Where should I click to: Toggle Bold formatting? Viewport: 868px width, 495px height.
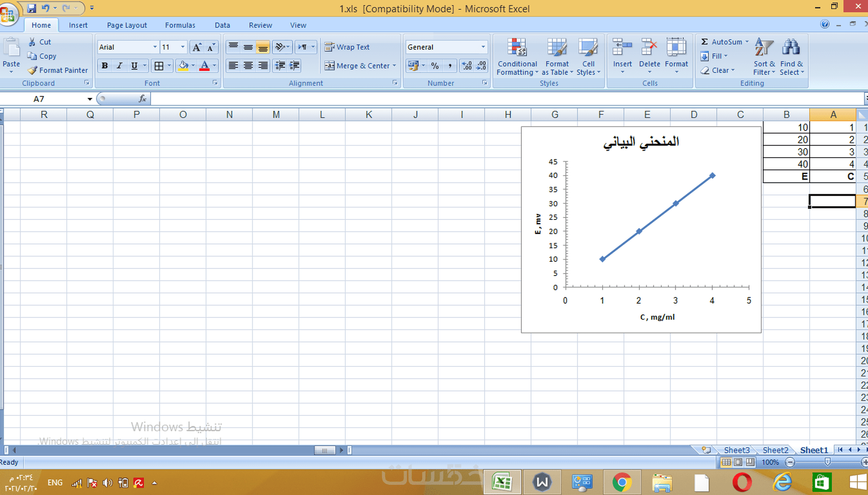[x=105, y=66]
